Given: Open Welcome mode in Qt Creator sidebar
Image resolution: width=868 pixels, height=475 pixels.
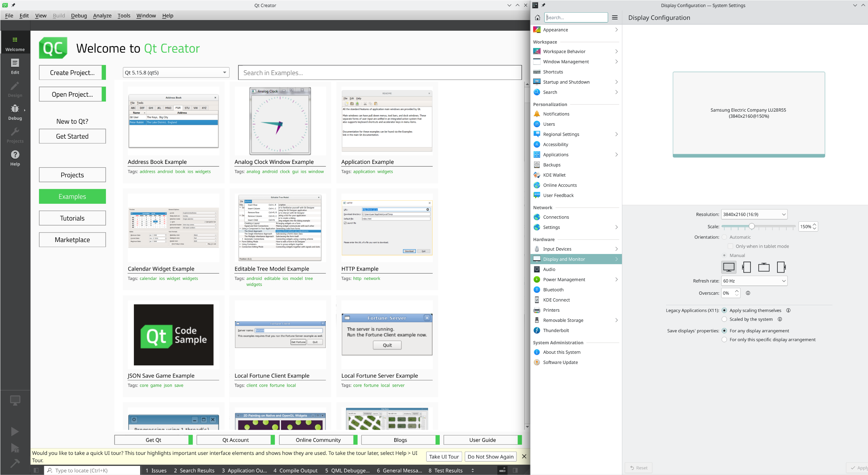Looking at the screenshot, I should click(15, 43).
